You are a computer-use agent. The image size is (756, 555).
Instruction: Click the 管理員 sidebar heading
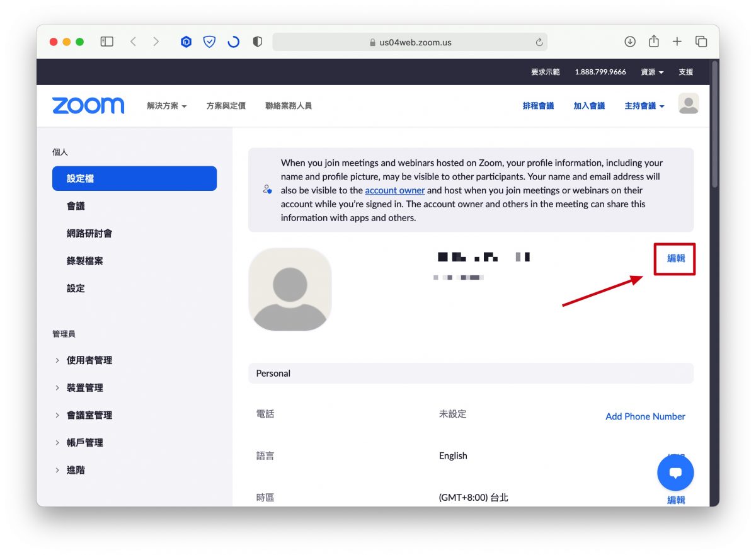64,334
